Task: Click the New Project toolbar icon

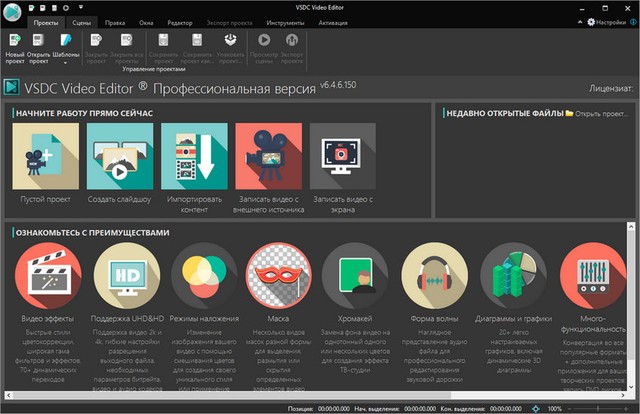Action: click(17, 46)
